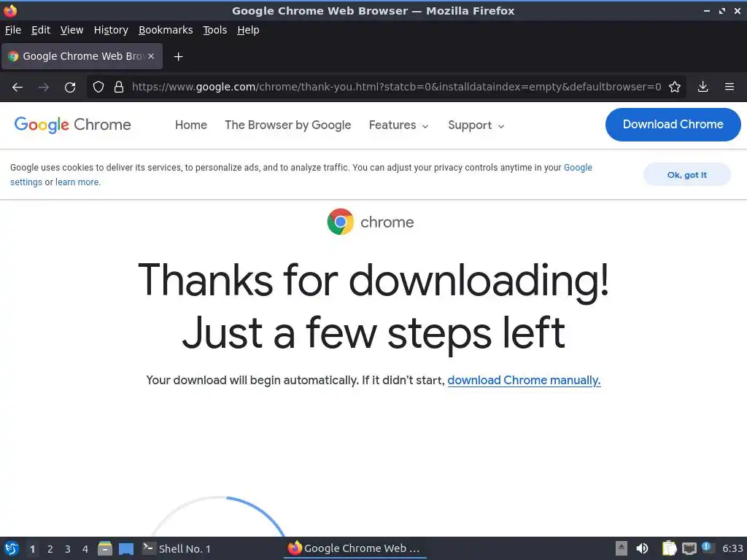Expand the Features dropdown menu

(x=399, y=125)
